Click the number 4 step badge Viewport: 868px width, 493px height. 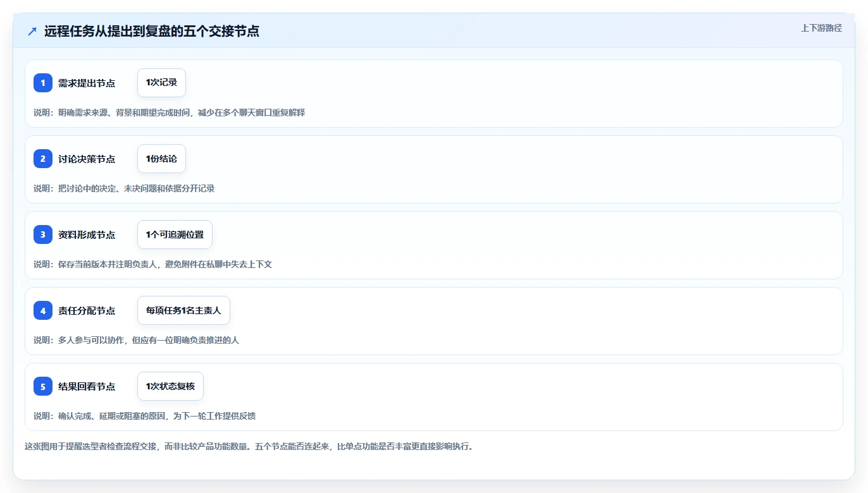pos(43,310)
